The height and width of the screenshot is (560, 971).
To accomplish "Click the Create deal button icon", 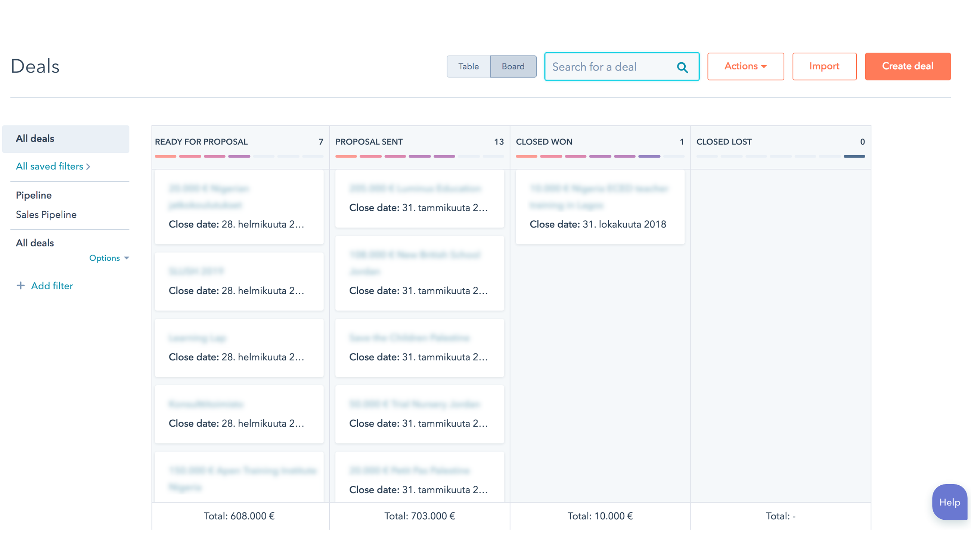I will pos(908,66).
